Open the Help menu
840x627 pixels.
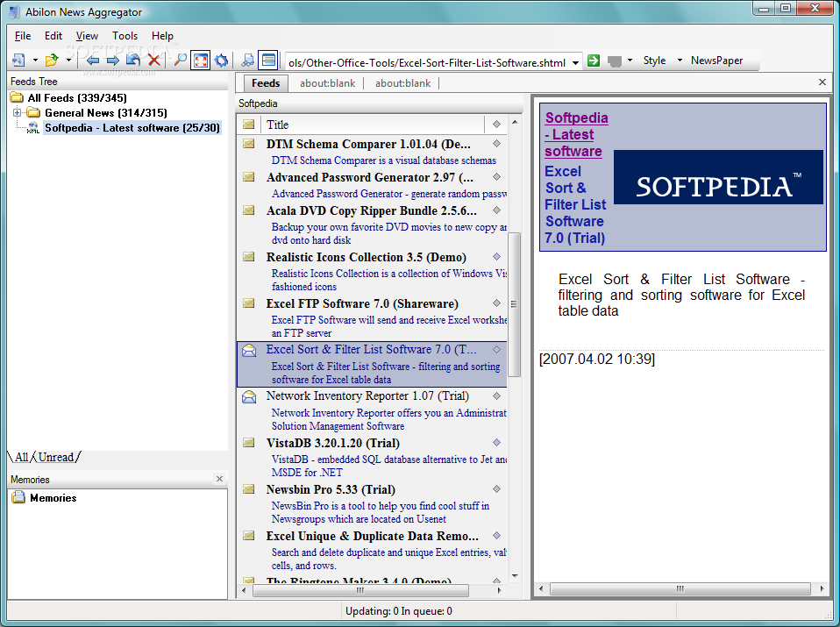162,36
